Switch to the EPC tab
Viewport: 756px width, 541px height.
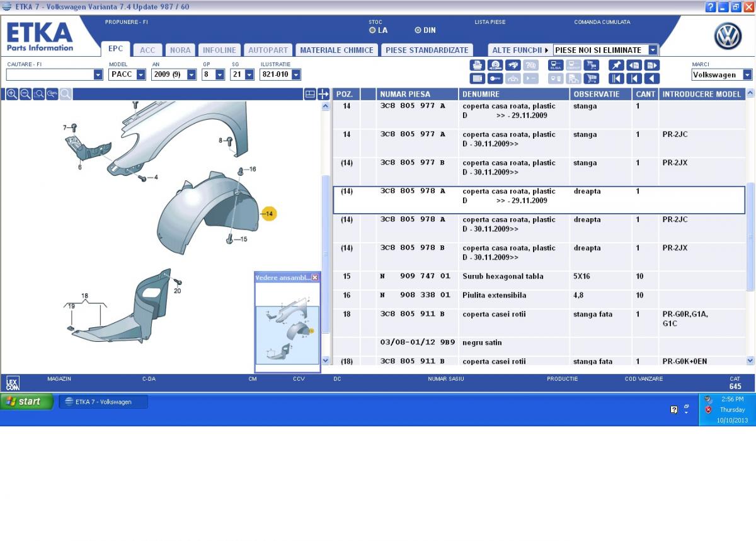[116, 49]
